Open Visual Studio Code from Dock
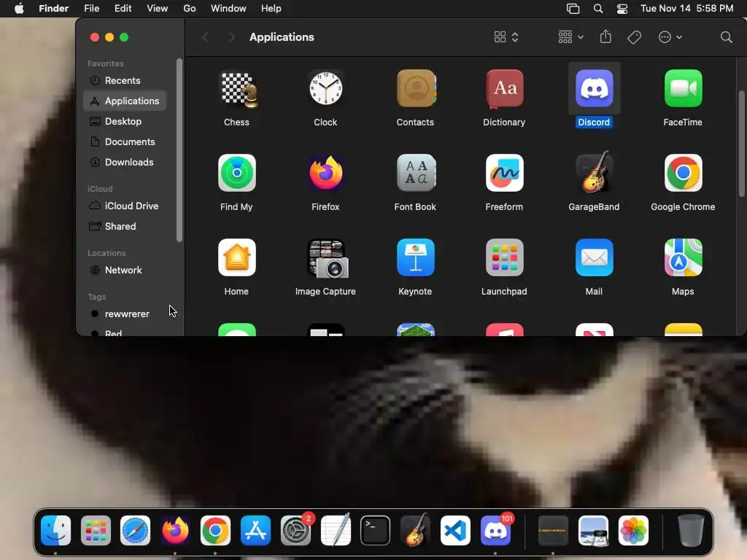 455,531
